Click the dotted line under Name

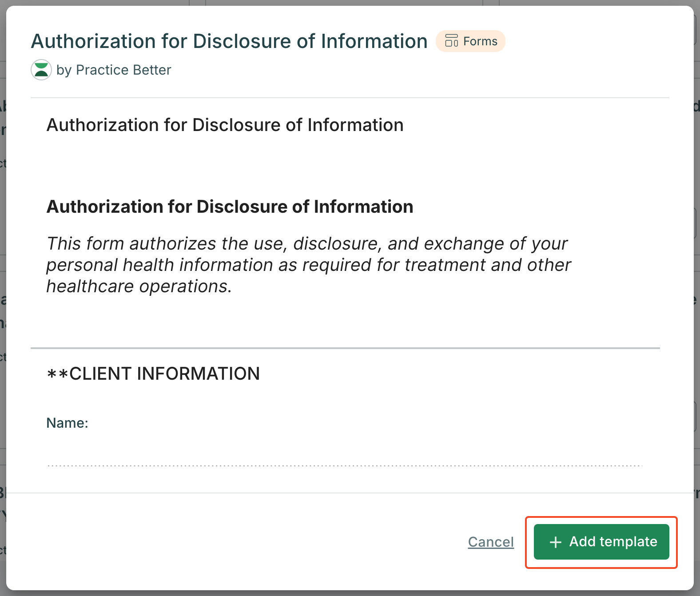[344, 466]
